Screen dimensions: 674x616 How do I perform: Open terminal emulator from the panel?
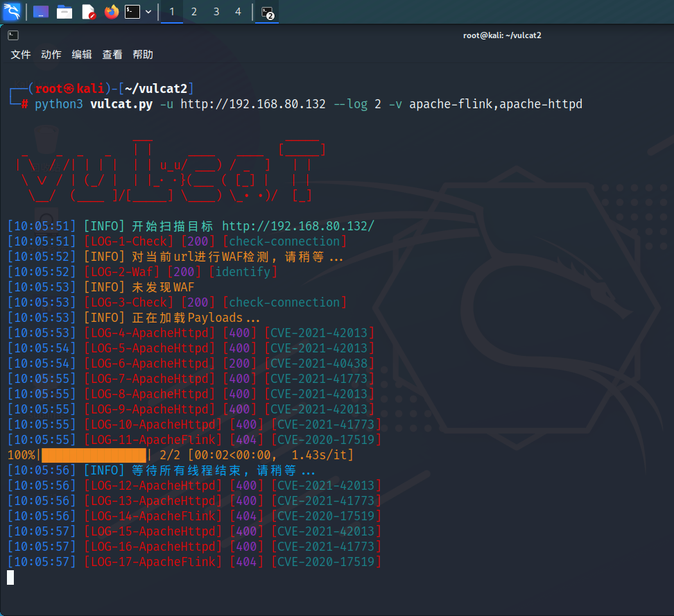point(132,12)
